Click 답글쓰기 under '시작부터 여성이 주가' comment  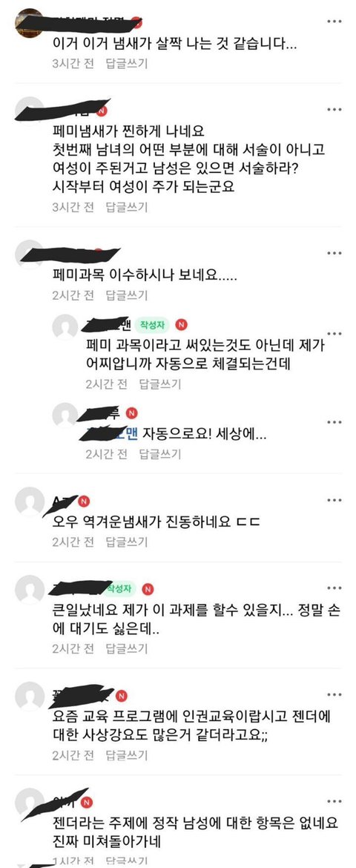(x=127, y=207)
